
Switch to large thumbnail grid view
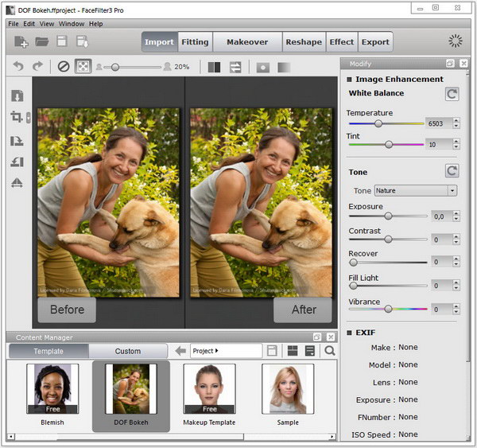pos(292,351)
